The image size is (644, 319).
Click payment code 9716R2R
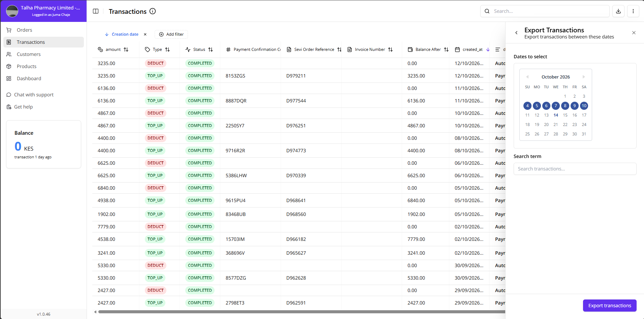pos(235,151)
